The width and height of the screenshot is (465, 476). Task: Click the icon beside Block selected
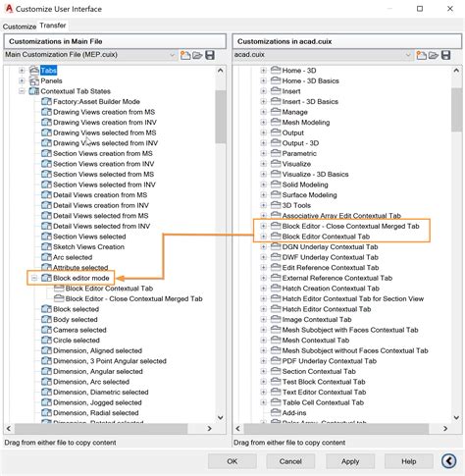(x=46, y=309)
